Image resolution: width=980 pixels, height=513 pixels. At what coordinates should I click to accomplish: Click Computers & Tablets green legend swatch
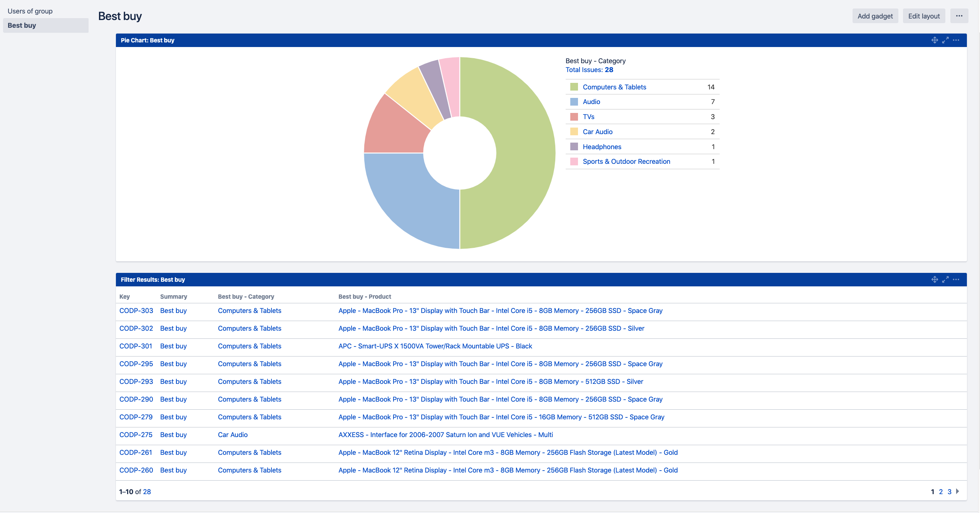point(574,87)
